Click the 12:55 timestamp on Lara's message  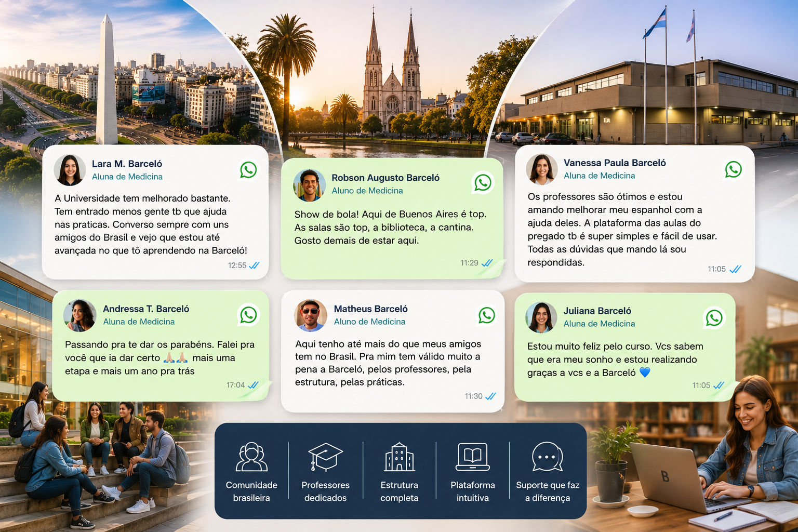(x=237, y=265)
